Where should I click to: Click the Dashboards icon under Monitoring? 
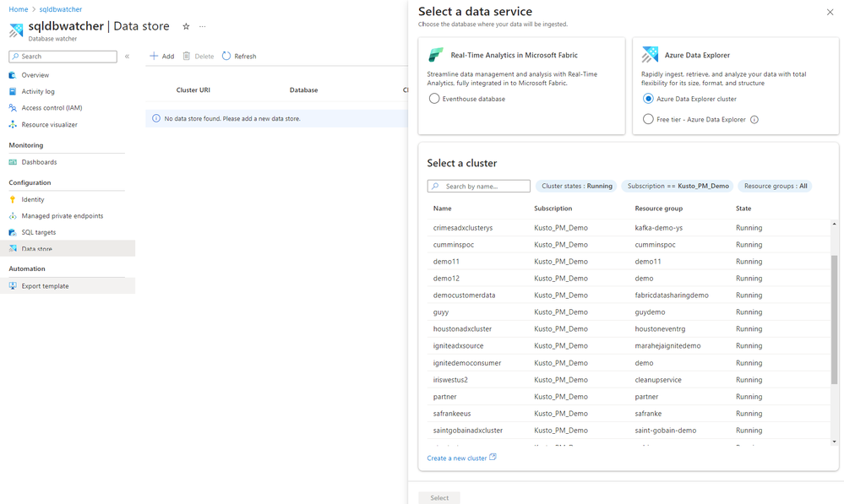click(x=13, y=162)
